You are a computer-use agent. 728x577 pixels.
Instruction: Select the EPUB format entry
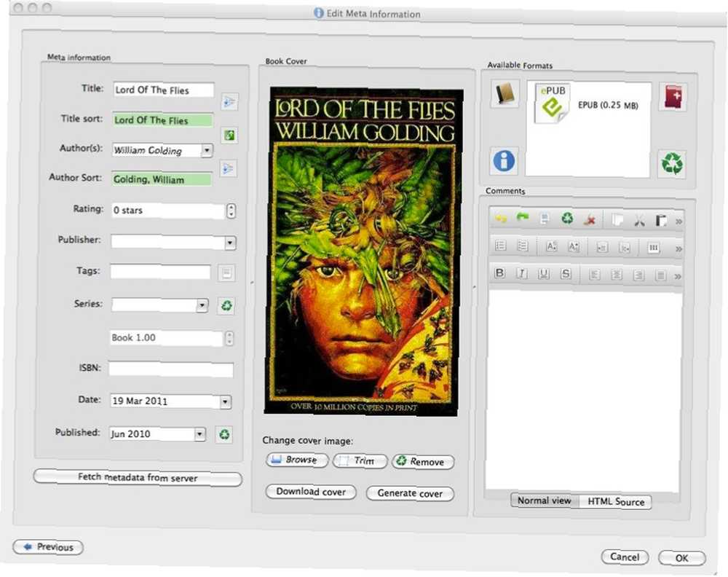pyautogui.click(x=587, y=104)
